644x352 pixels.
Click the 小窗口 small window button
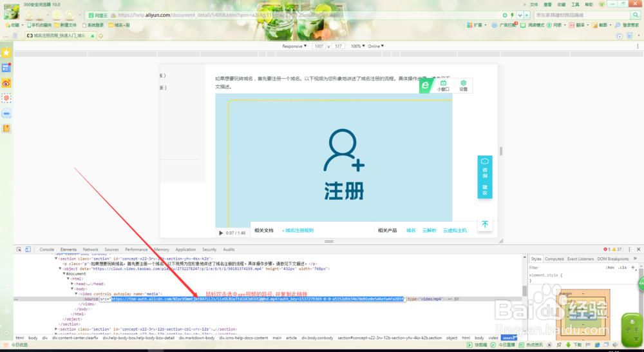tap(443, 86)
